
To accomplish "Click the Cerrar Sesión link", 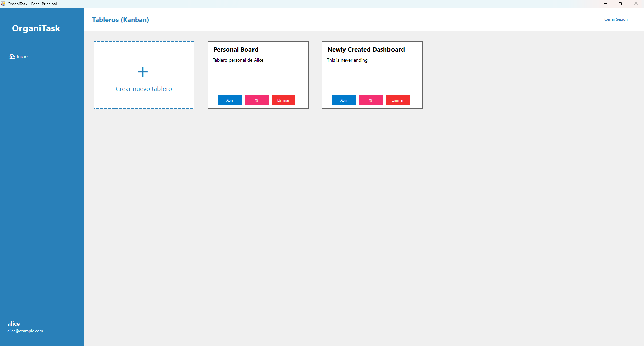I will pos(616,19).
